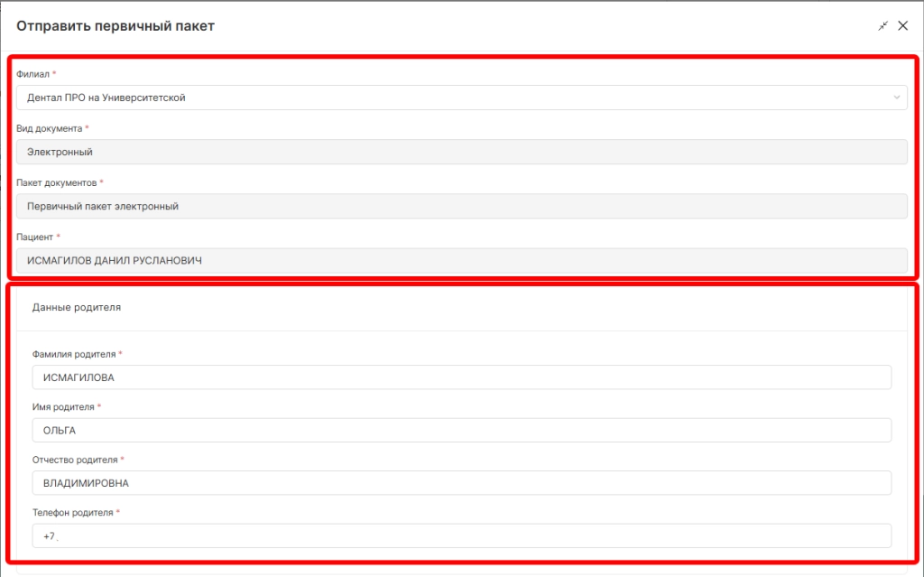This screenshot has height=577, width=924.
Task: Click the 'Данные родителя' section header
Action: coord(77,307)
